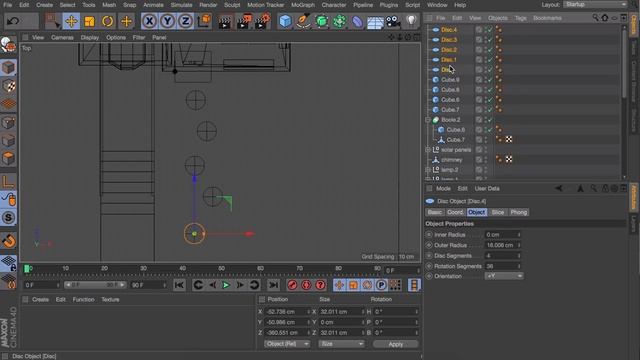Click the coordinate system icon

point(204,21)
